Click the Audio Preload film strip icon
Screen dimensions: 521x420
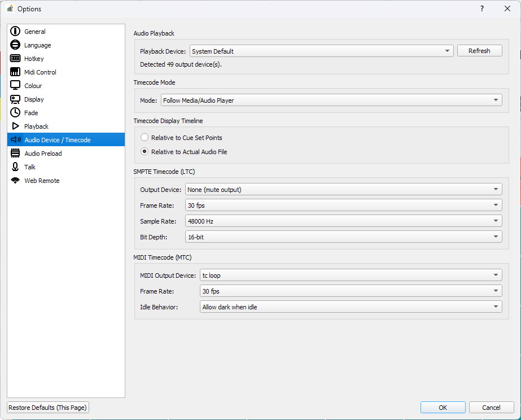(x=15, y=153)
